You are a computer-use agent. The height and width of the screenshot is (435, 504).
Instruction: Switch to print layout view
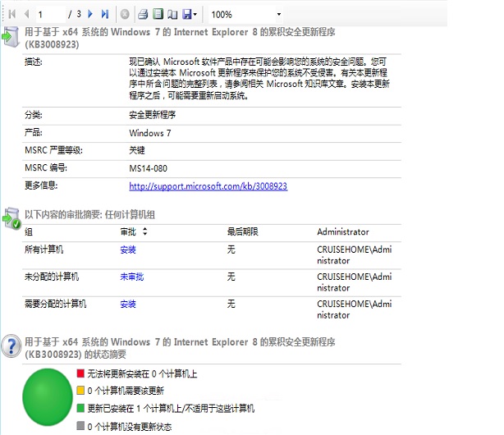pos(158,14)
